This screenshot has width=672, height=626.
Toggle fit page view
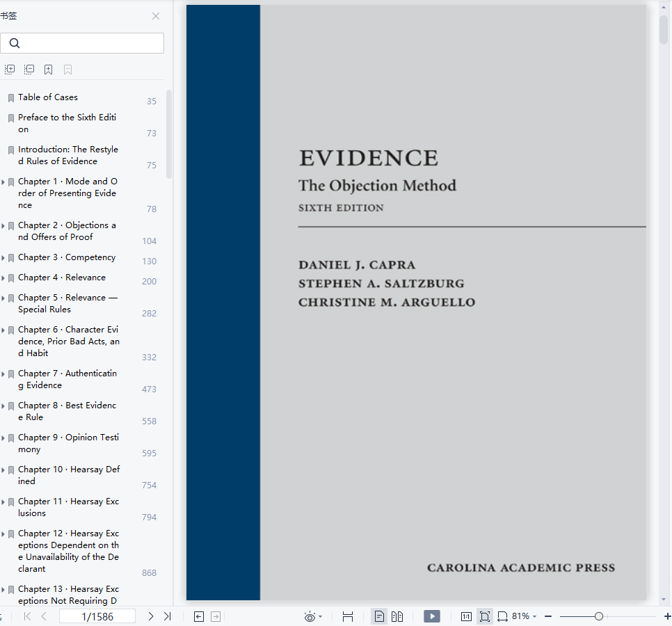pyautogui.click(x=485, y=616)
